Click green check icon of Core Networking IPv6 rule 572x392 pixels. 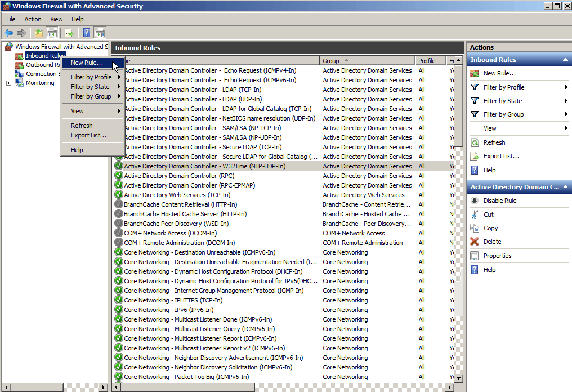(119, 310)
